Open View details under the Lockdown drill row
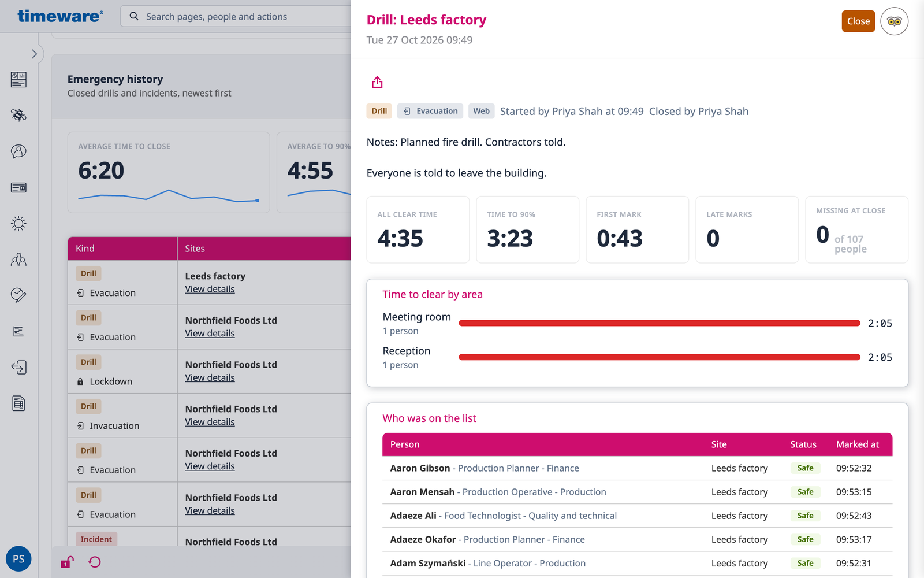The width and height of the screenshot is (924, 578). coord(210,377)
